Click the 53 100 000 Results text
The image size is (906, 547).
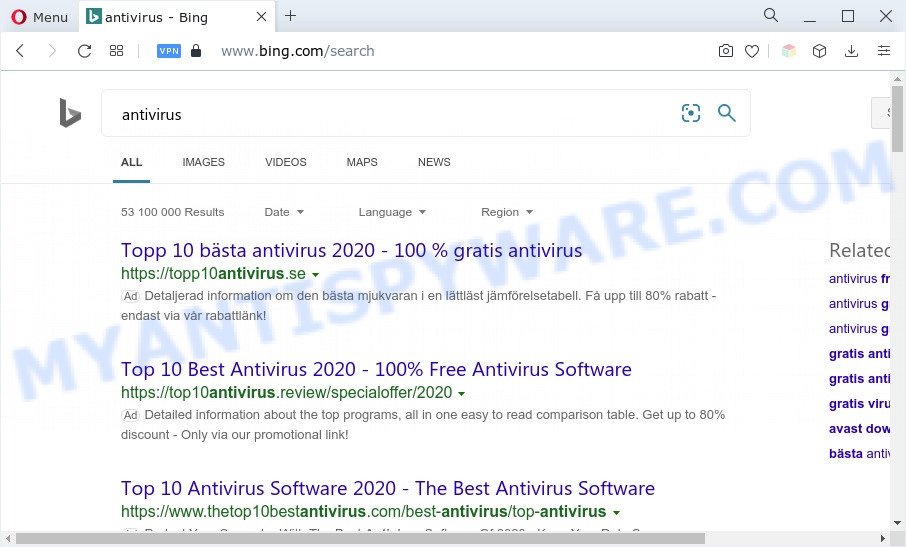pos(172,212)
